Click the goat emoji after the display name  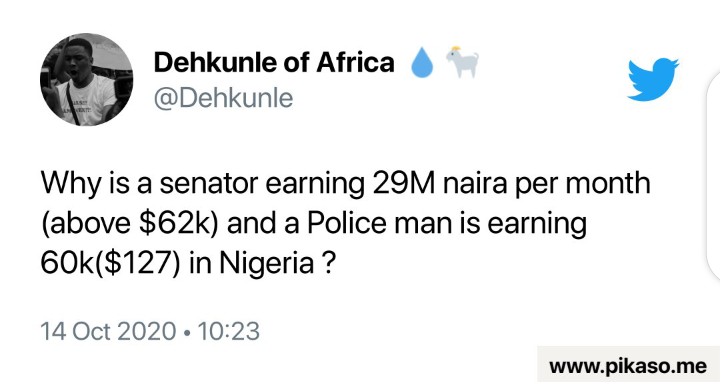tap(462, 62)
